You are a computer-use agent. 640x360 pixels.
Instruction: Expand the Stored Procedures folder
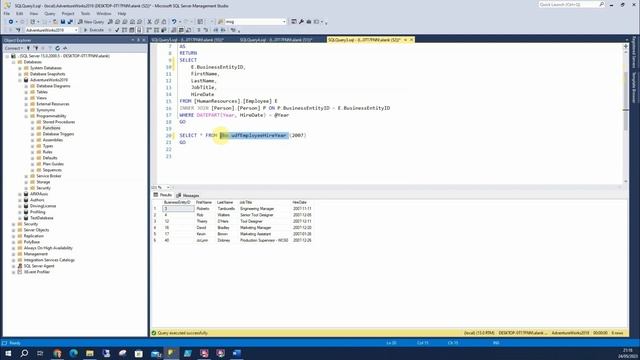[33, 122]
